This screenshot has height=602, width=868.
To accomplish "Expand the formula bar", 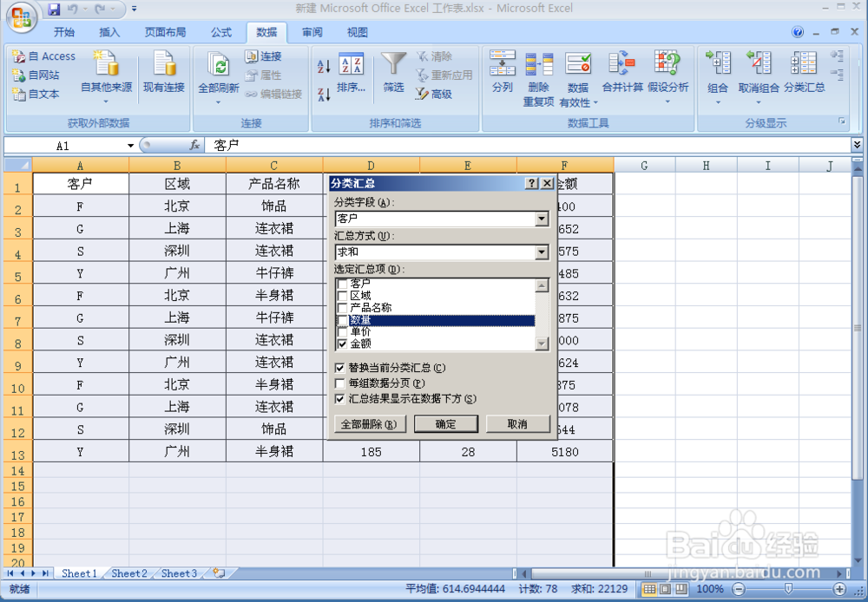I will click(857, 145).
